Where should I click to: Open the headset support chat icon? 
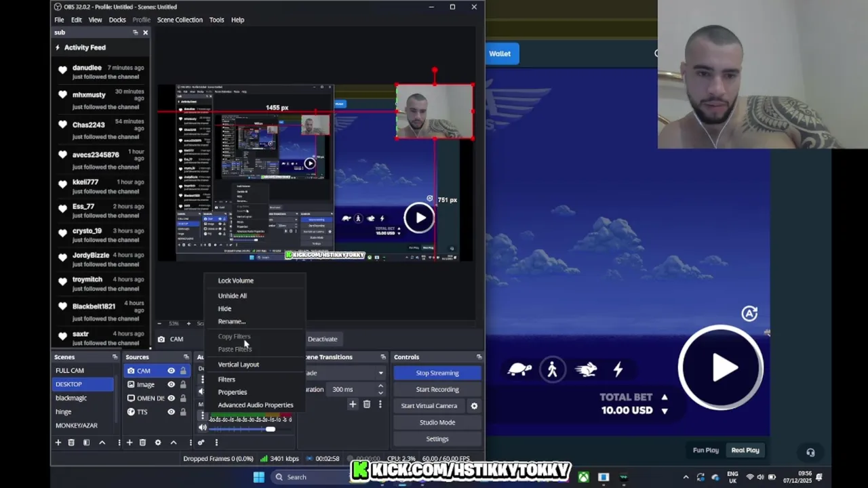(810, 453)
